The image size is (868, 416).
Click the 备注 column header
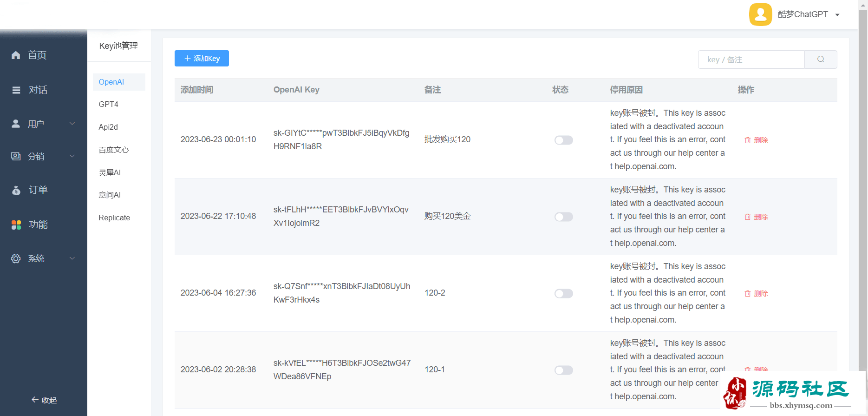[432, 90]
